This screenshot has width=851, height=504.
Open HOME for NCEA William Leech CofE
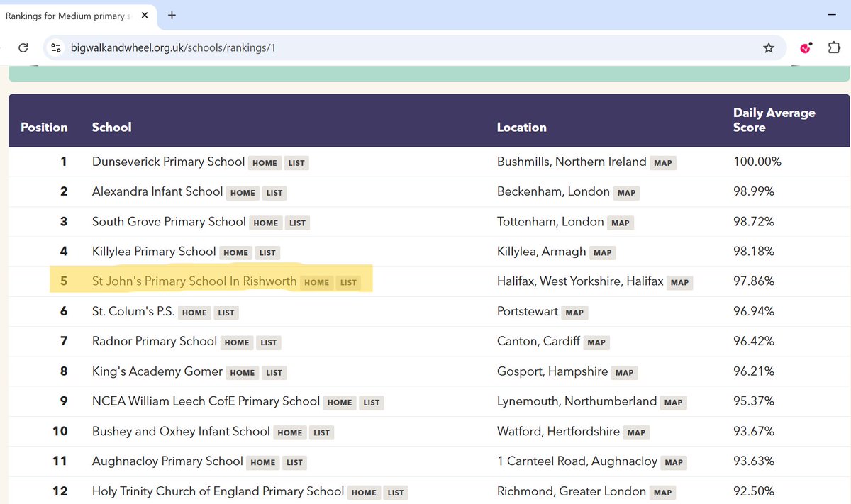click(340, 402)
